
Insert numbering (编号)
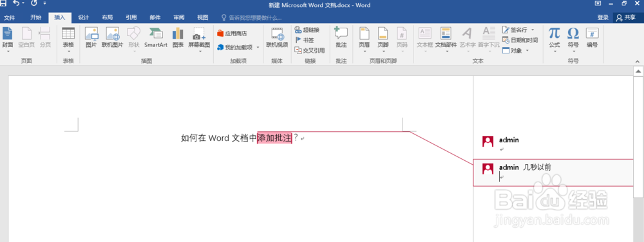pos(592,37)
